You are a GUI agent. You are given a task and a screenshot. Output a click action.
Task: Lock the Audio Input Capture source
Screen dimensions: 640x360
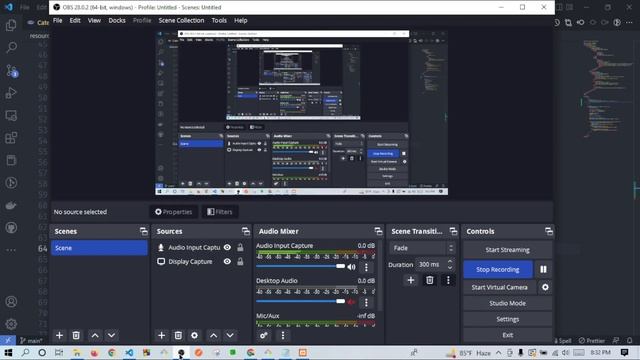(x=240, y=247)
